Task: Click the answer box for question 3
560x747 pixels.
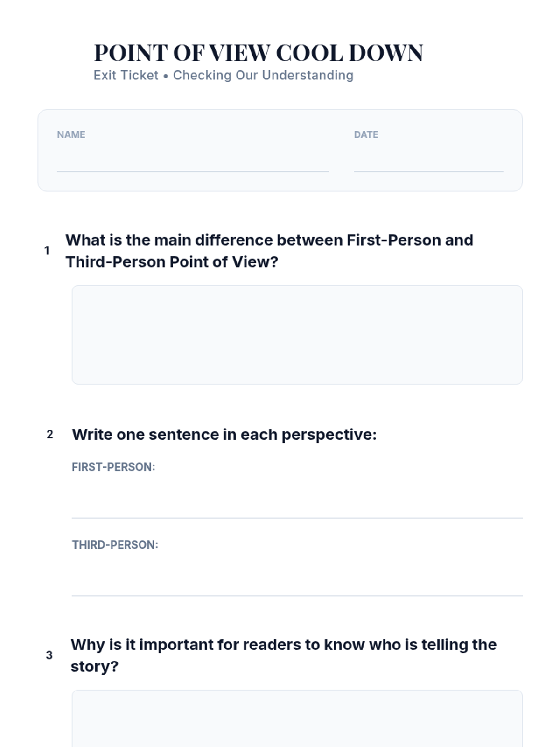Action: pyautogui.click(x=297, y=719)
